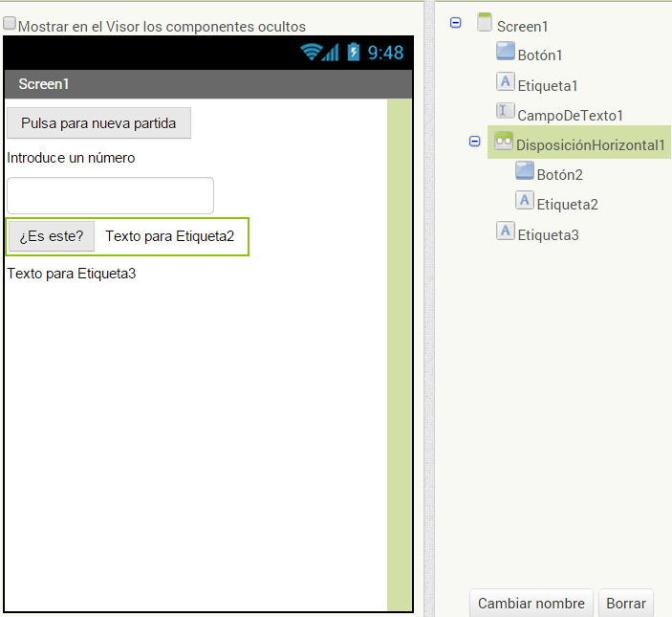Click the 'Pulsa para nueva partida' button
Image resolution: width=672 pixels, height=617 pixels.
[x=98, y=123]
